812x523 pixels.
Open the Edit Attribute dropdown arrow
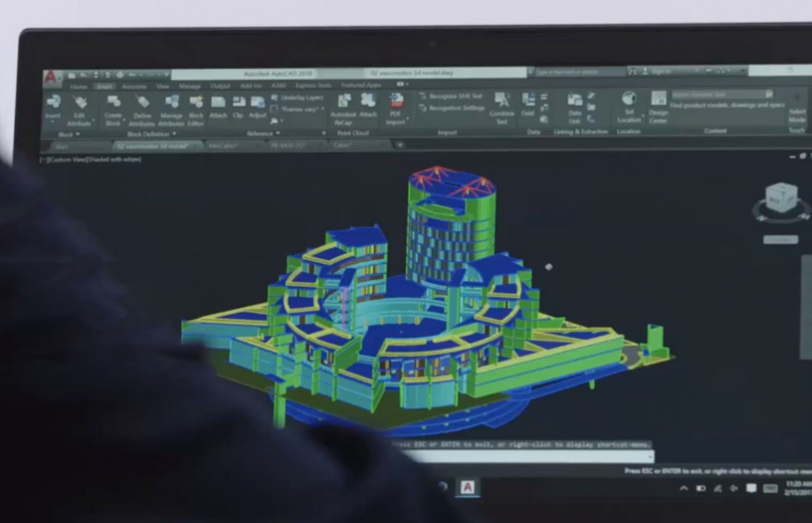click(x=94, y=120)
